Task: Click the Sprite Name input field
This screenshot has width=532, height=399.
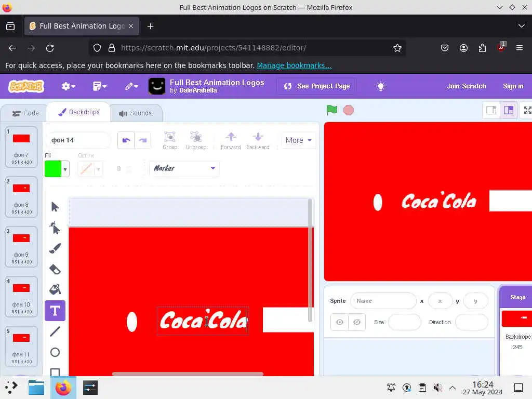Action: tap(383, 301)
